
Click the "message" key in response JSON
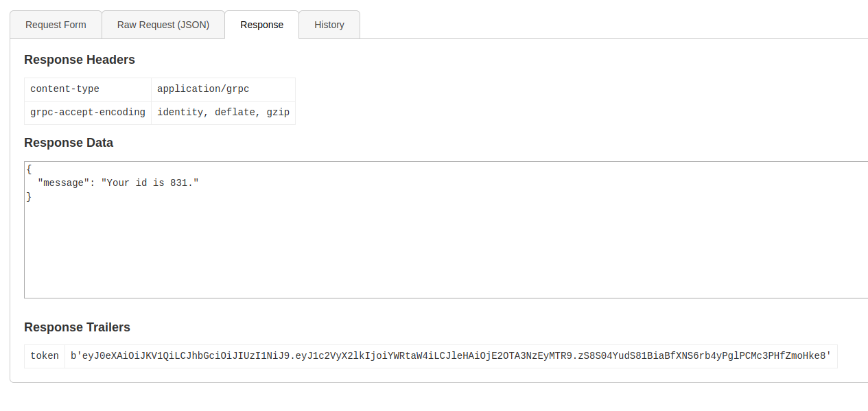(63, 183)
